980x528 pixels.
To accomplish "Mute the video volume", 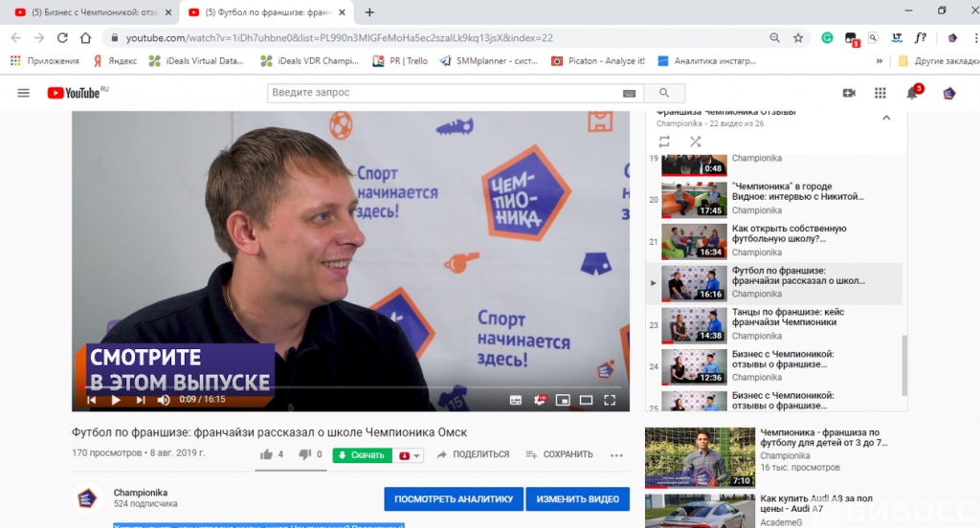I will click(x=164, y=400).
